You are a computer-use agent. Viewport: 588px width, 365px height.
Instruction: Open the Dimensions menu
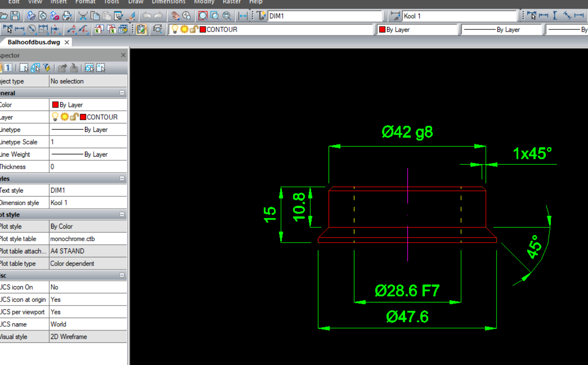coord(168,2)
